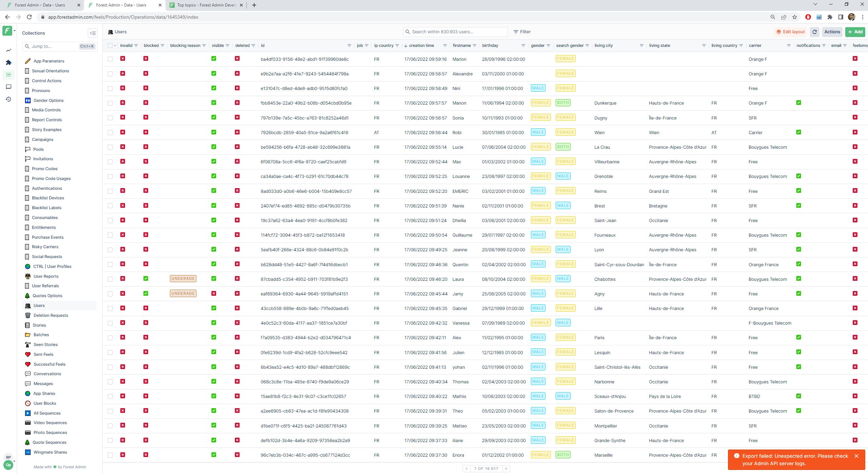Expand the carrier column filter
The height and width of the screenshot is (474, 868).
[x=788, y=45]
